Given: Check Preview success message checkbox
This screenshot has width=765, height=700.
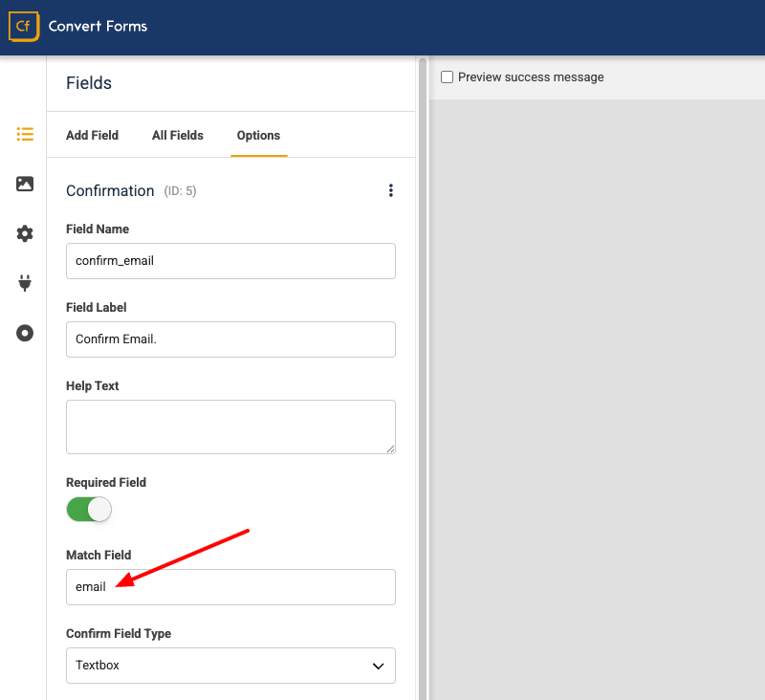Looking at the screenshot, I should [x=447, y=77].
